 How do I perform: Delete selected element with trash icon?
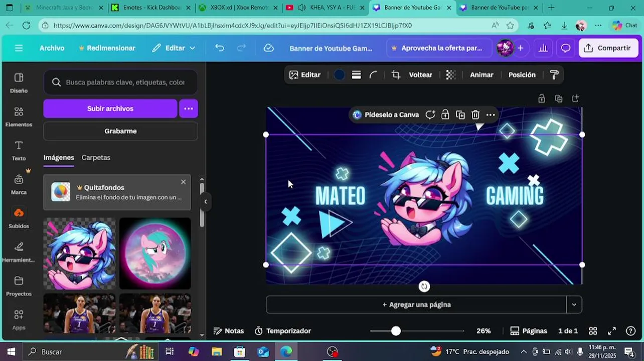[475, 115]
